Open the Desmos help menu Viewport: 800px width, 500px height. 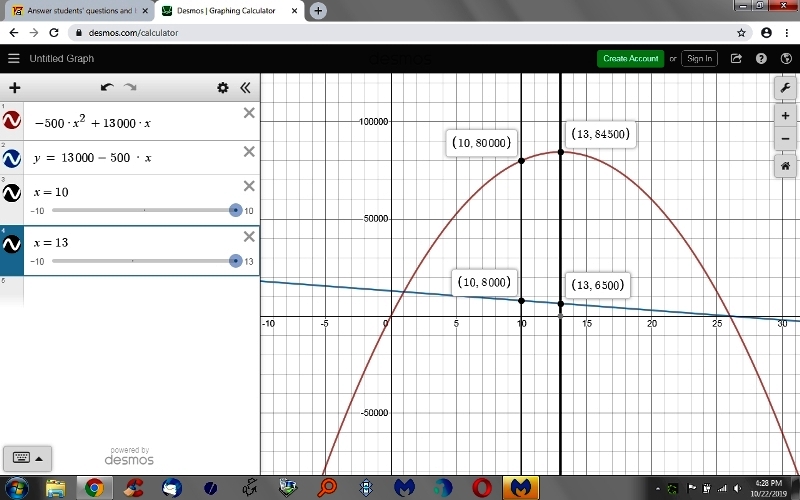point(761,59)
